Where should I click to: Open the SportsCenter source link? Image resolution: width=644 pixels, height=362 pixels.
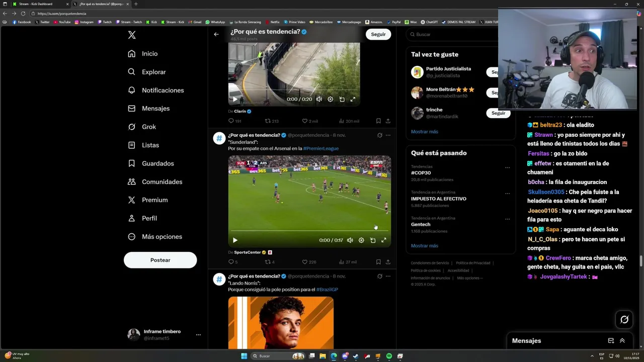pos(247,252)
